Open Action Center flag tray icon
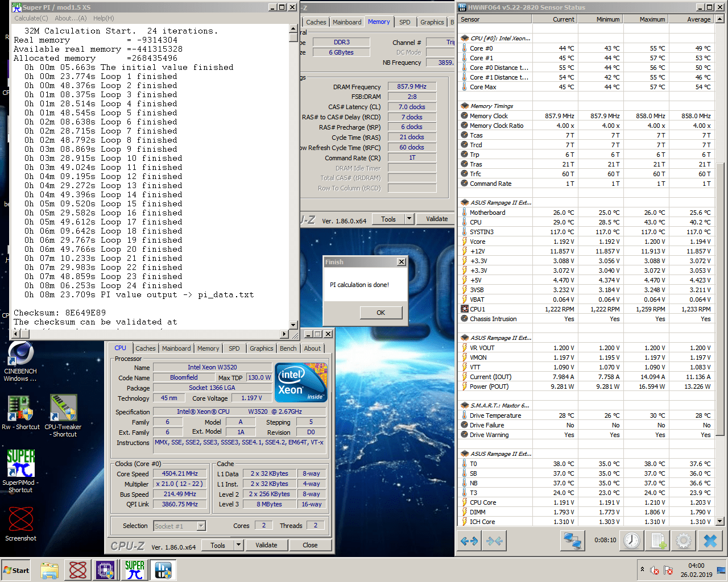Viewport: 728px width, 582px height. 668,570
